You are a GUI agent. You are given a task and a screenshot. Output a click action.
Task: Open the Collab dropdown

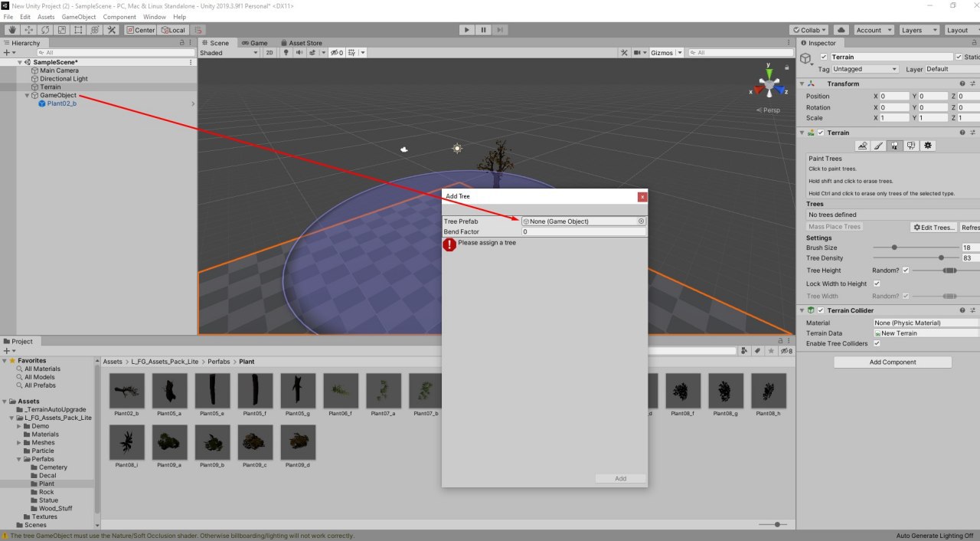pos(809,30)
